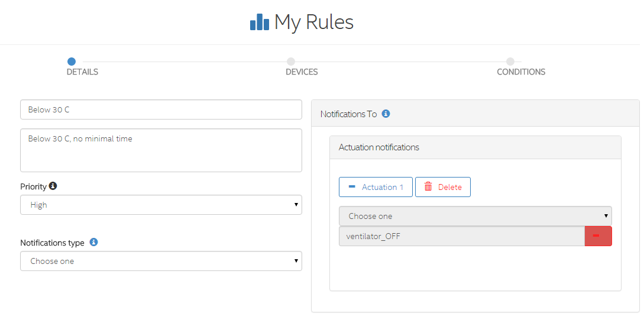Go to the CONDITIONS step
The image size is (644, 316).
(x=510, y=62)
